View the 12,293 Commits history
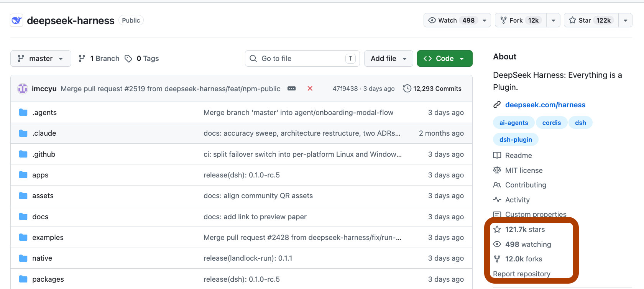Screen dimensions: 644x289 coord(432,89)
